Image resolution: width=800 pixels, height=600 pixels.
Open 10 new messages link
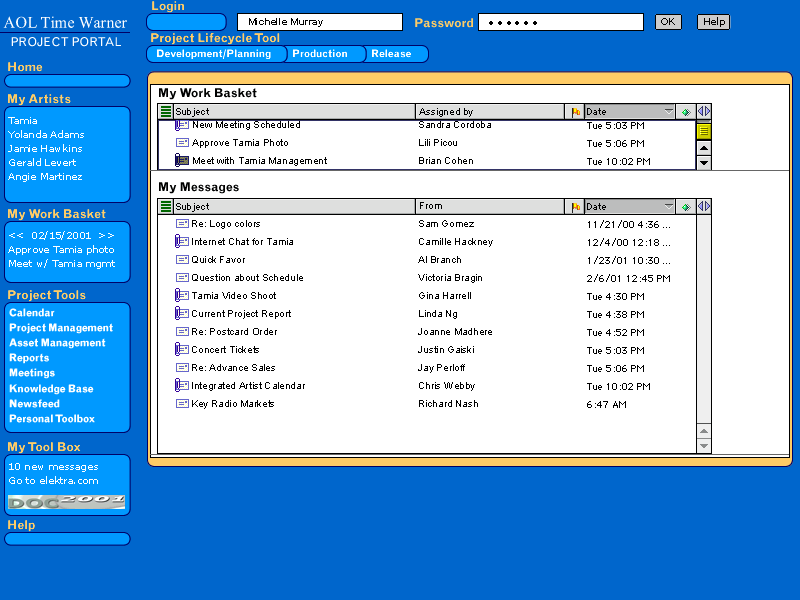pos(53,467)
